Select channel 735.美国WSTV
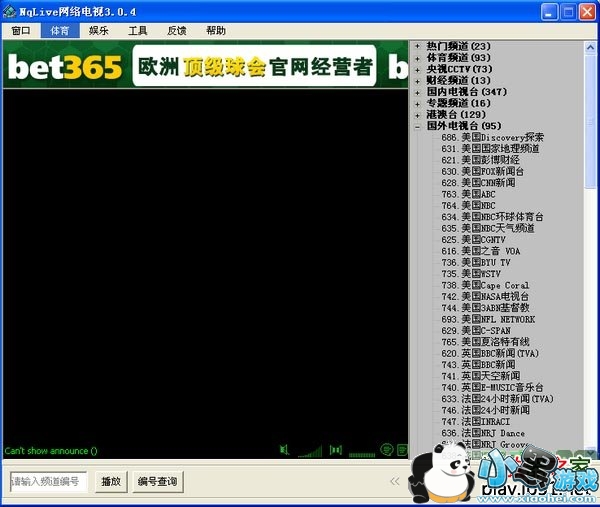This screenshot has height=507, width=600. [x=471, y=274]
